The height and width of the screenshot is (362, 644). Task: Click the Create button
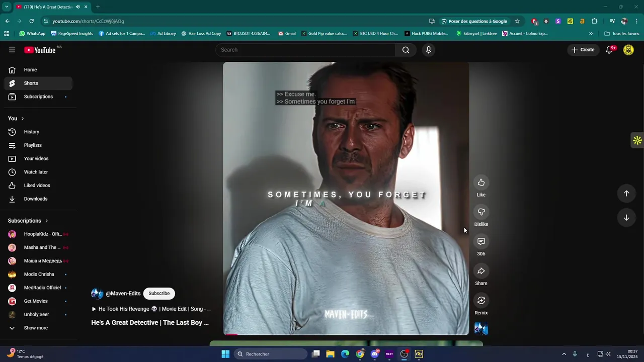583,50
